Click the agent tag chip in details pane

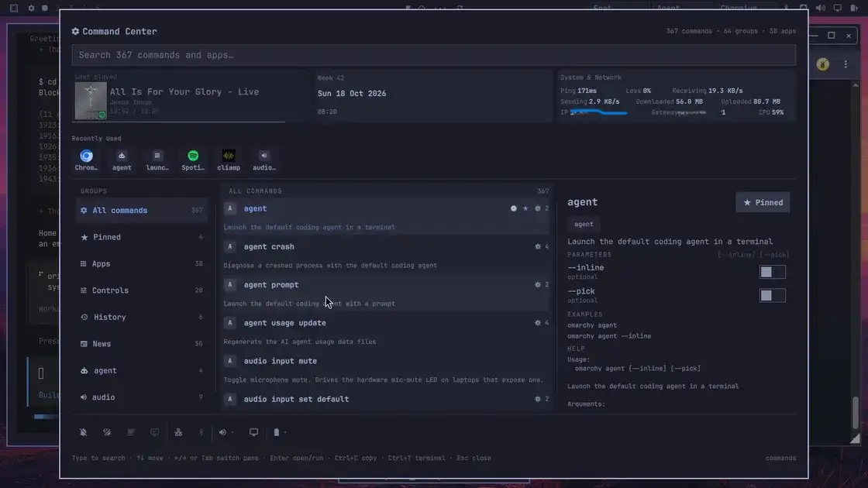584,224
